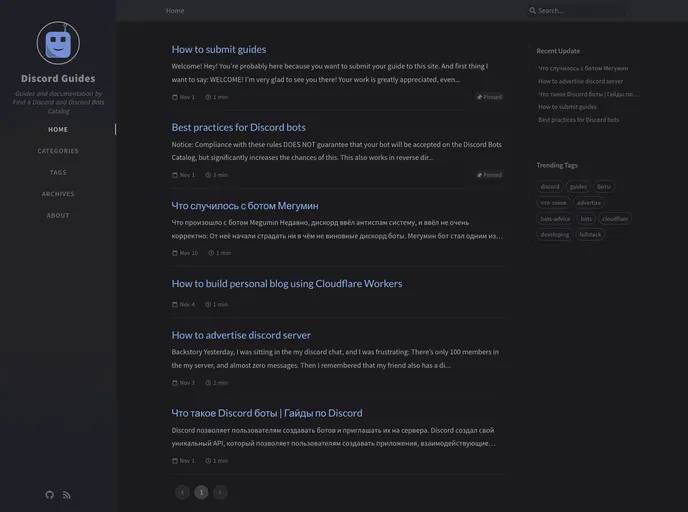The height and width of the screenshot is (512, 688).
Task: Open the GitHub icon link in sidebar
Action: 50,494
